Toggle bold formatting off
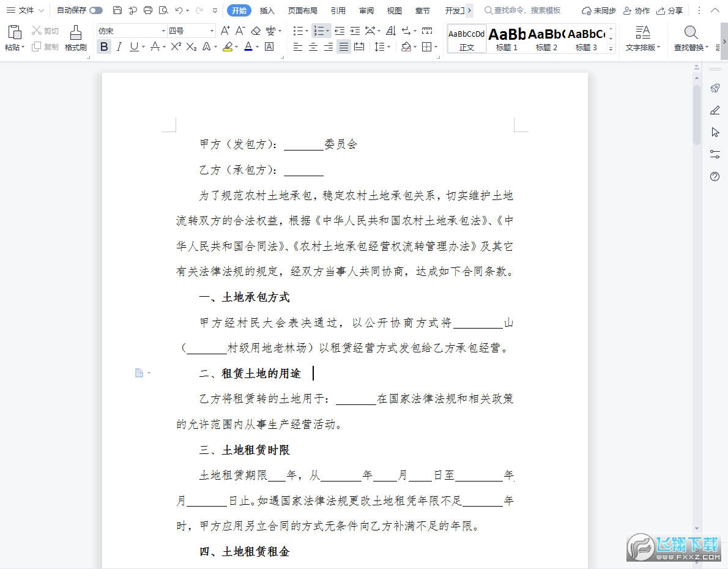This screenshot has height=569, width=728. 104,46
